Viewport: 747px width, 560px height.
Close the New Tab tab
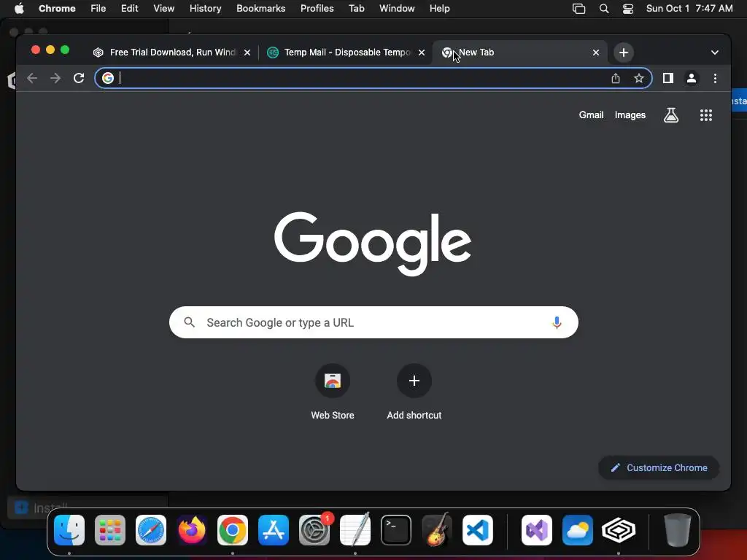596,52
